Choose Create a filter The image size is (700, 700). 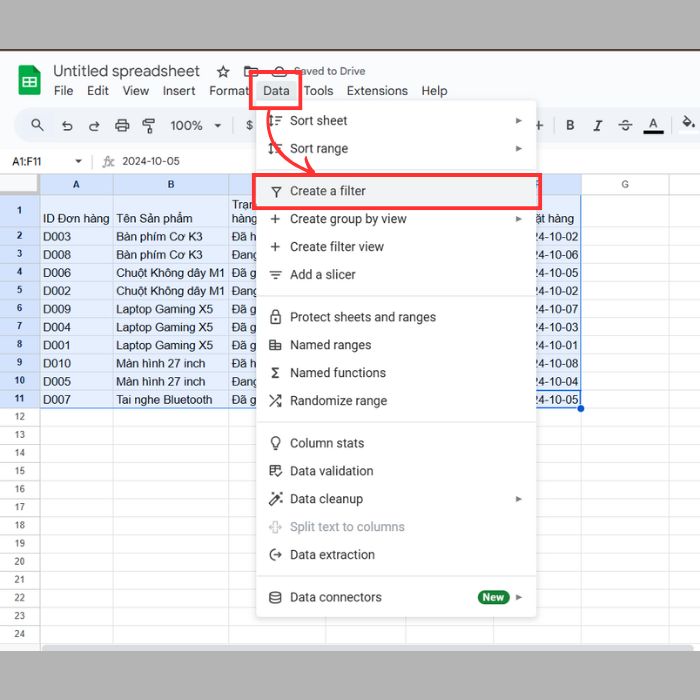(x=396, y=191)
